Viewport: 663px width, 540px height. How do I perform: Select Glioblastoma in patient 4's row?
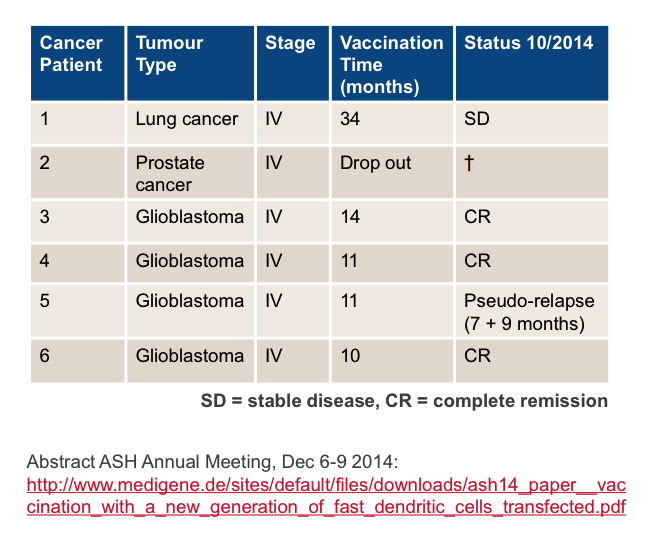pos(190,261)
